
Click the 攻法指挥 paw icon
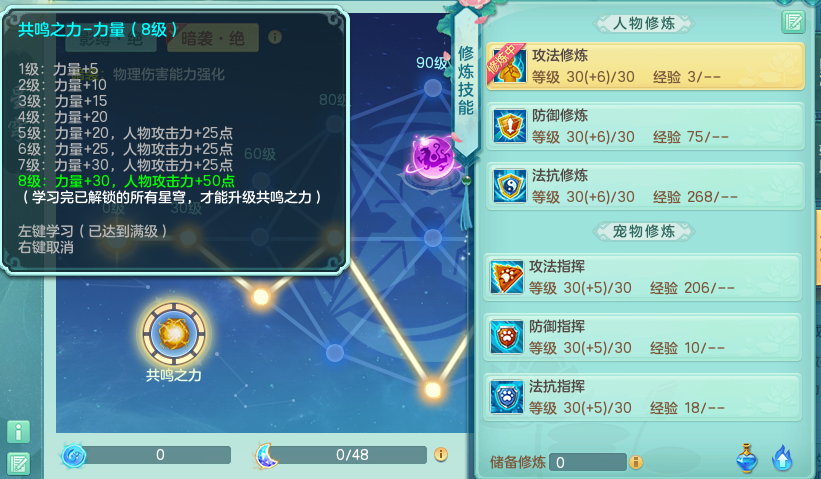(x=506, y=277)
